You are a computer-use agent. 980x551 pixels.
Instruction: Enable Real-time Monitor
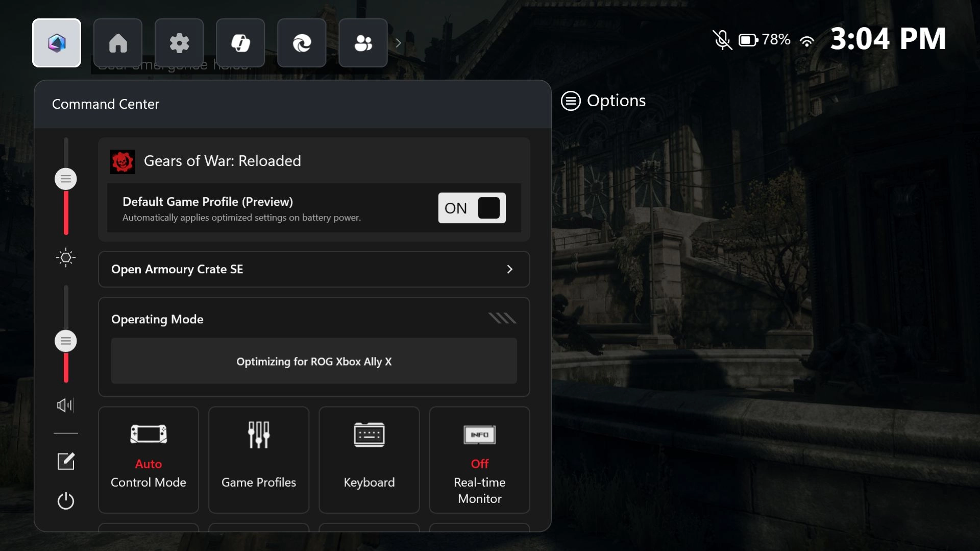coord(479,460)
